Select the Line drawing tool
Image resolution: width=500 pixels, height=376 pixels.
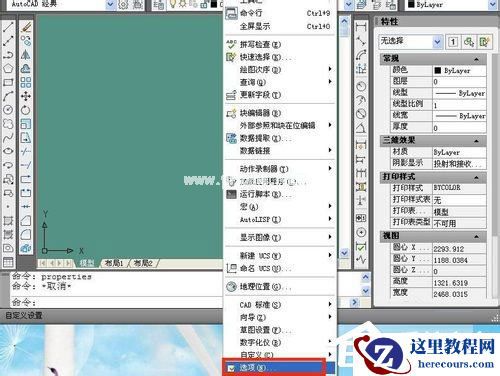8,27
